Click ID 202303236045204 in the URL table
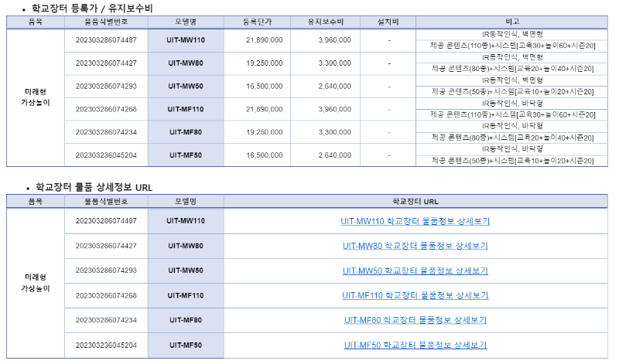Image resolution: width=619 pixels, height=364 pixels. (x=106, y=345)
